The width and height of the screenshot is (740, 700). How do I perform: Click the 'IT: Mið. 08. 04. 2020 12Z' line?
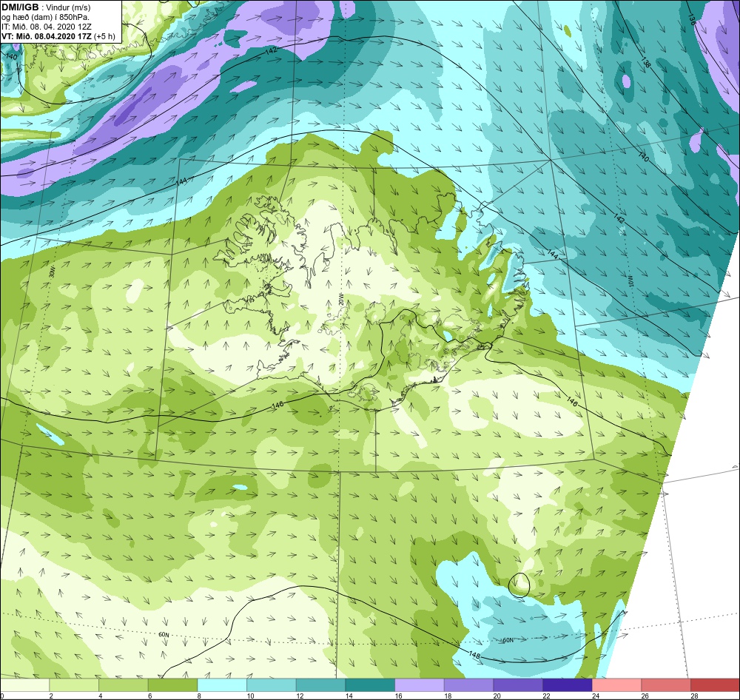(47, 27)
